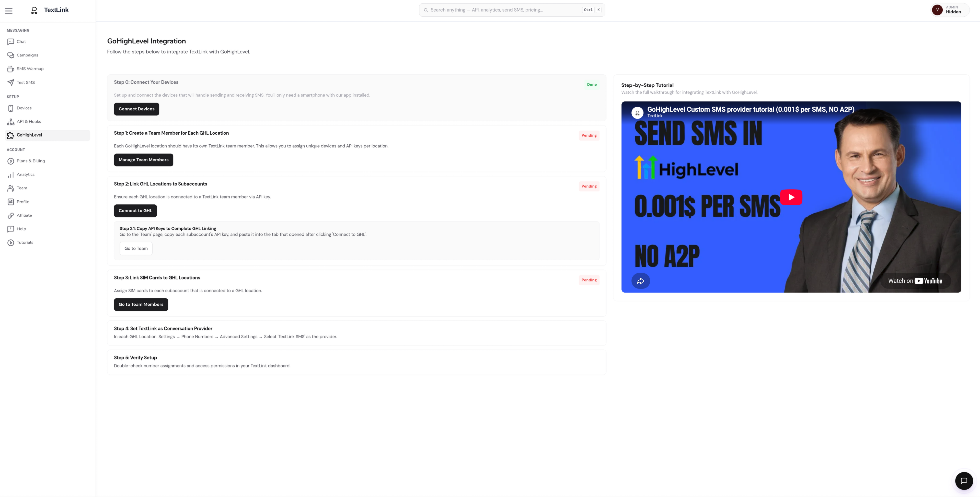Viewport: 980px width, 497px height.
Task: Open Plans & Billing page
Action: pyautogui.click(x=48, y=161)
